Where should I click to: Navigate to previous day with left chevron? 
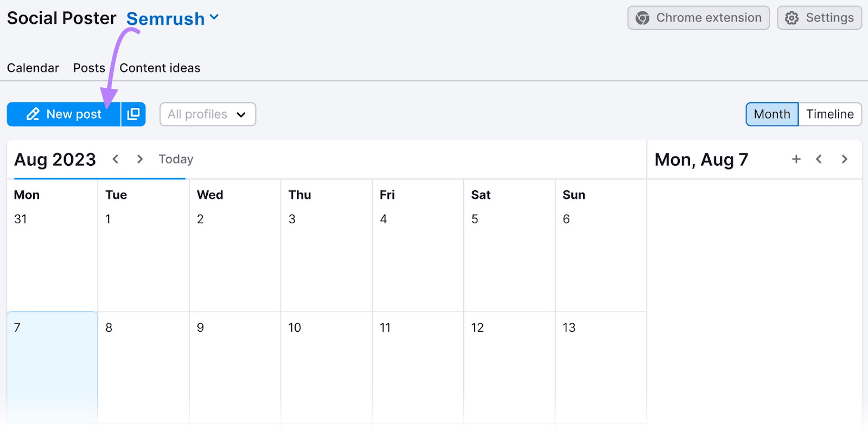[819, 159]
